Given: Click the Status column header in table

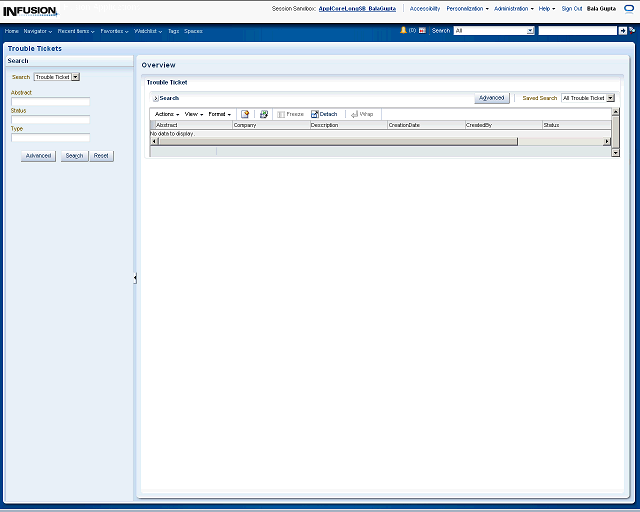Looking at the screenshot, I should (x=577, y=125).
